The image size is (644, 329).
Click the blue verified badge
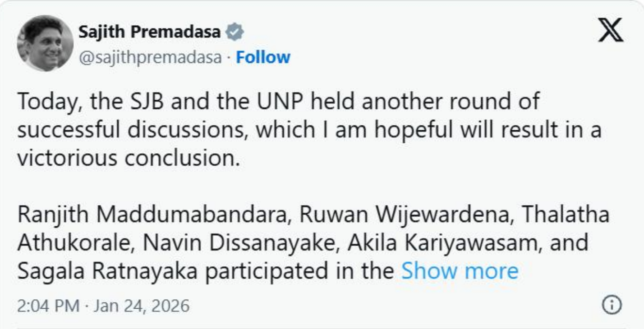tap(235, 32)
